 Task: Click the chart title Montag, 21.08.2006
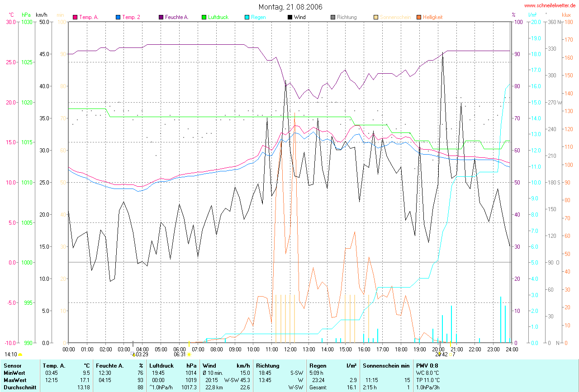[290, 7]
